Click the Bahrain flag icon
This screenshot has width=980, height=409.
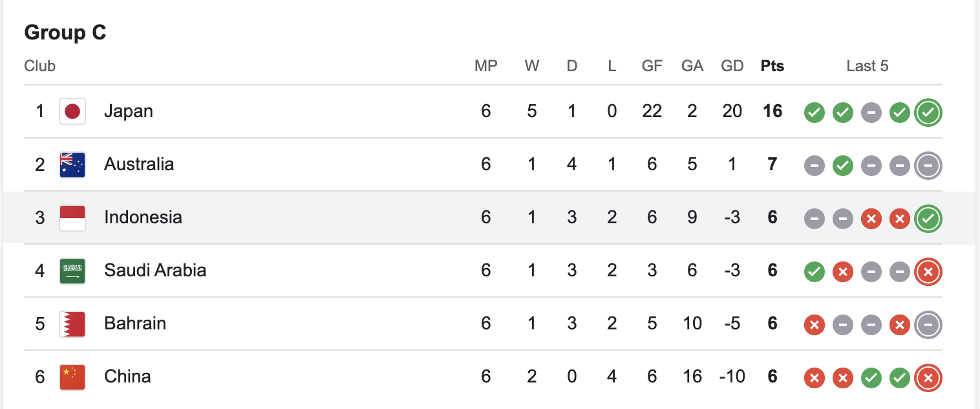pyautogui.click(x=72, y=324)
